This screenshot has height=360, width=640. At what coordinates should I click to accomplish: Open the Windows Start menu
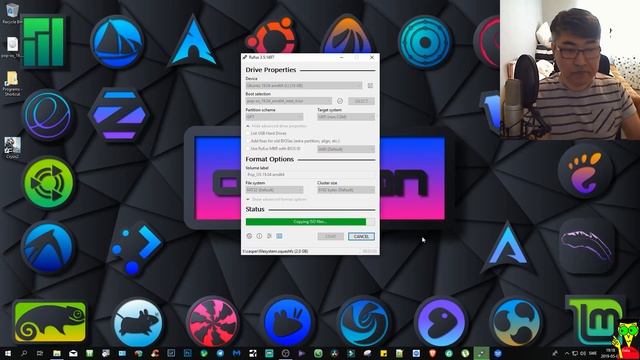coord(8,353)
